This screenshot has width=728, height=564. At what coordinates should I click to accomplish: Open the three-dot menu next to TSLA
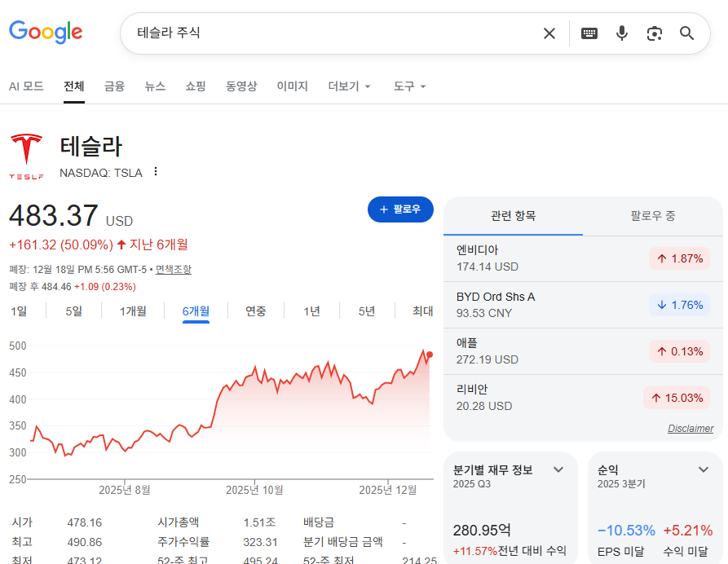click(x=156, y=172)
